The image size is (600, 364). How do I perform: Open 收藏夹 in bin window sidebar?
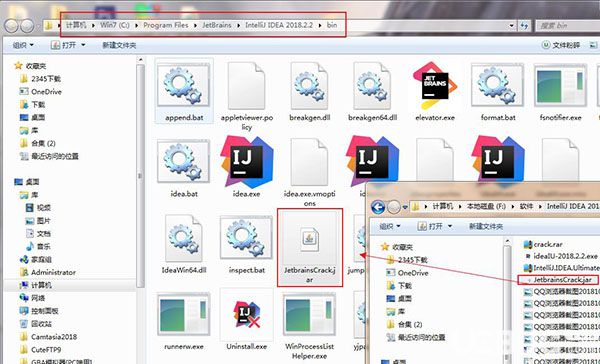[x=31, y=66]
